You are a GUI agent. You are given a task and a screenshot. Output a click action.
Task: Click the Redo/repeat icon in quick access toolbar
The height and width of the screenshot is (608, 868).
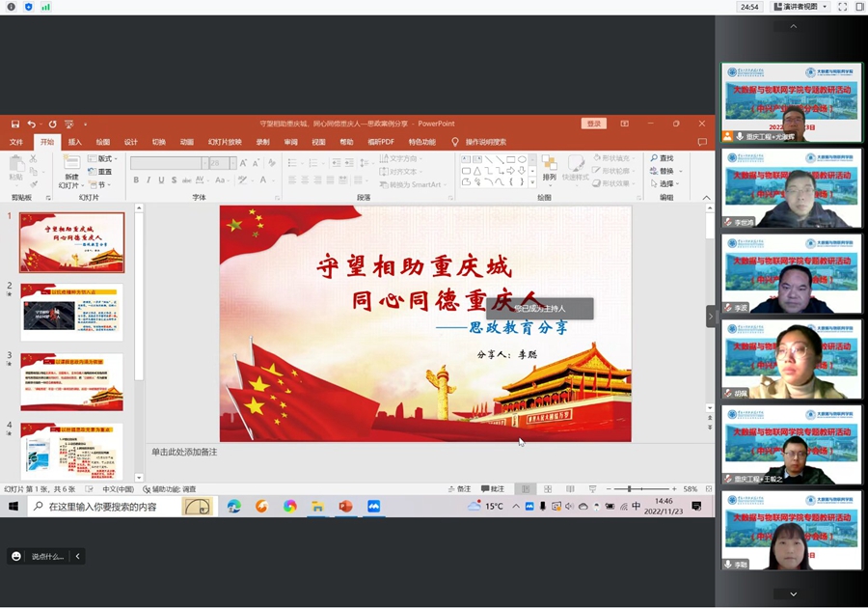pos(53,124)
